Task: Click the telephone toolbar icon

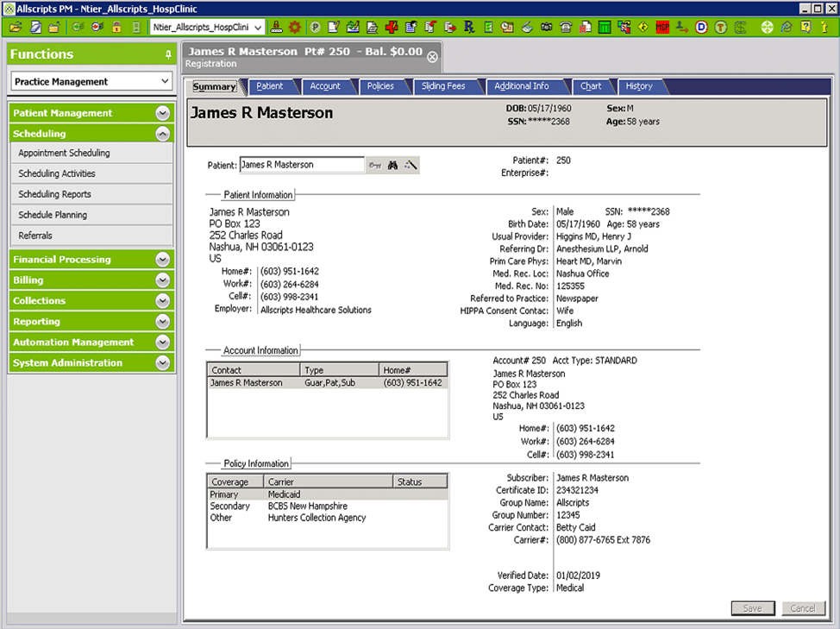Action: click(x=565, y=27)
